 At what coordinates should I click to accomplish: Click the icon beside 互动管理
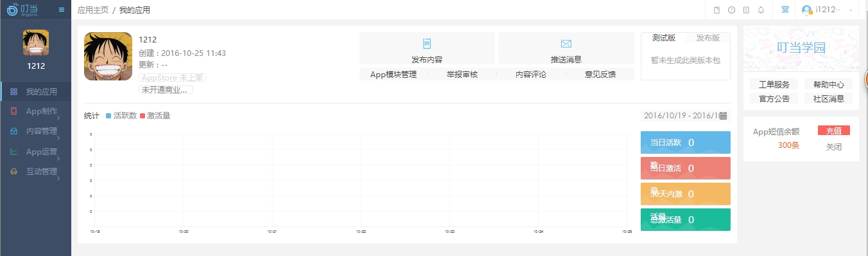(x=13, y=172)
